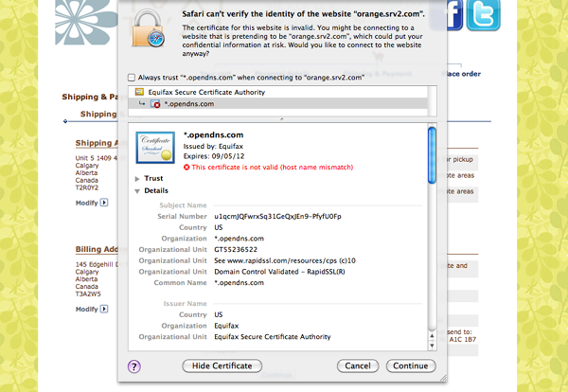Click the purple help question mark button
The height and width of the screenshot is (392, 568).
point(134,365)
